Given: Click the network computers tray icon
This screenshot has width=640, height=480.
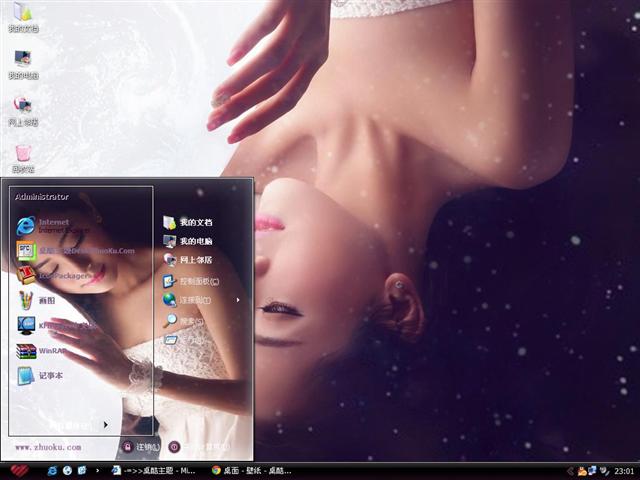Looking at the screenshot, I should (x=592, y=471).
